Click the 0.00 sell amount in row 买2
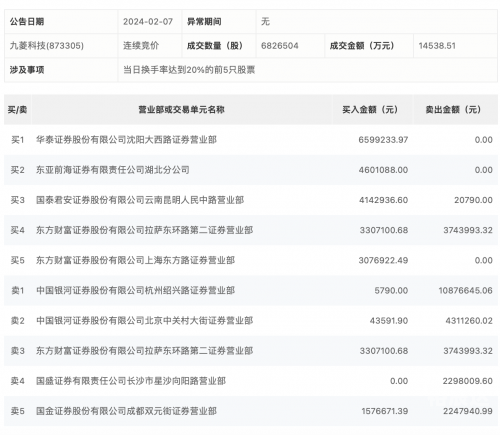The width and height of the screenshot is (500, 435). 484,170
